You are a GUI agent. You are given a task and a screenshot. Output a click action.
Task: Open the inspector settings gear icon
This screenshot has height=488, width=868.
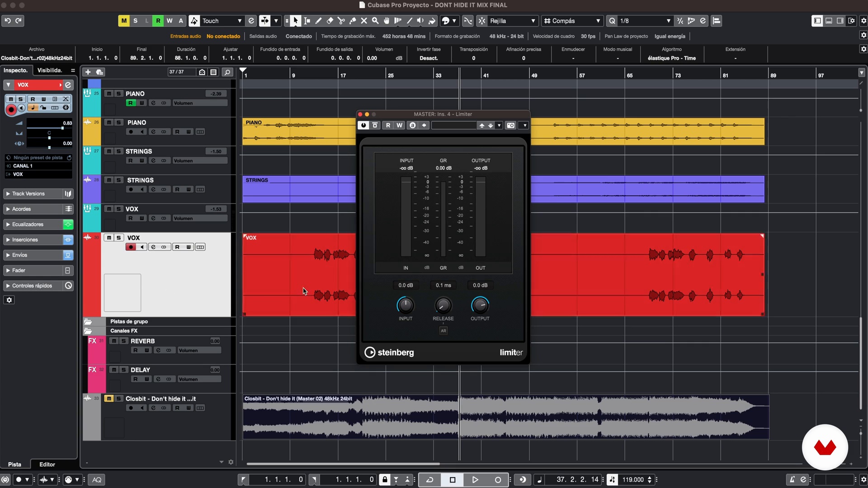[x=9, y=300]
